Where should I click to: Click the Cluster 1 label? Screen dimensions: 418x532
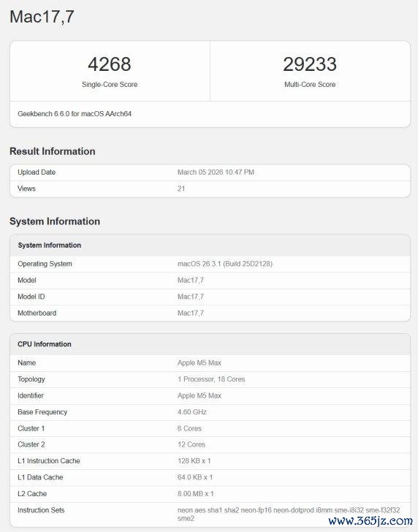click(31, 428)
